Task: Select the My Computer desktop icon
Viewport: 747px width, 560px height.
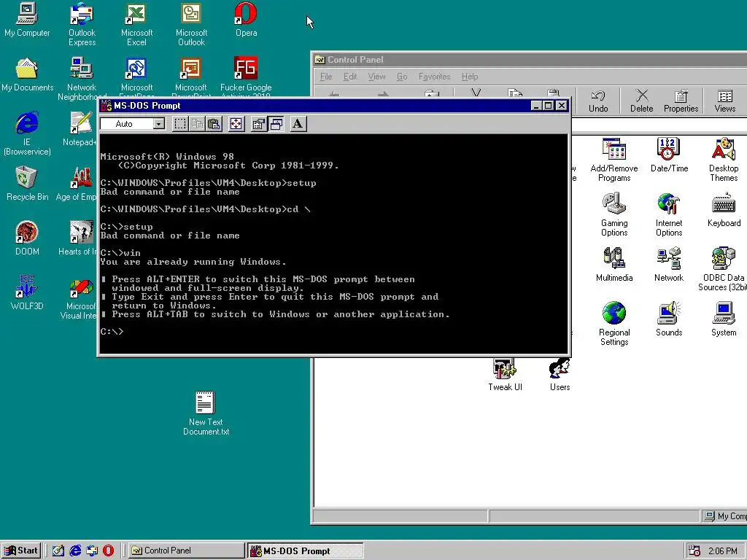Action: 27,20
